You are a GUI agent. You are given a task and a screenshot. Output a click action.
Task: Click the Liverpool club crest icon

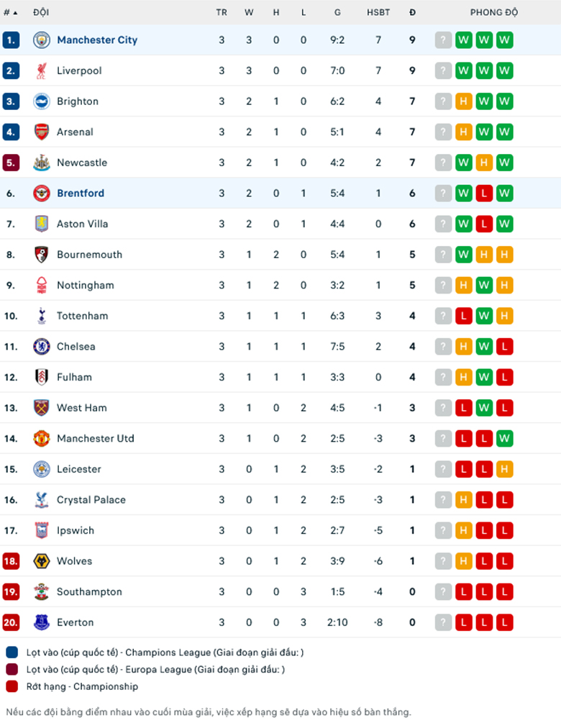point(42,70)
